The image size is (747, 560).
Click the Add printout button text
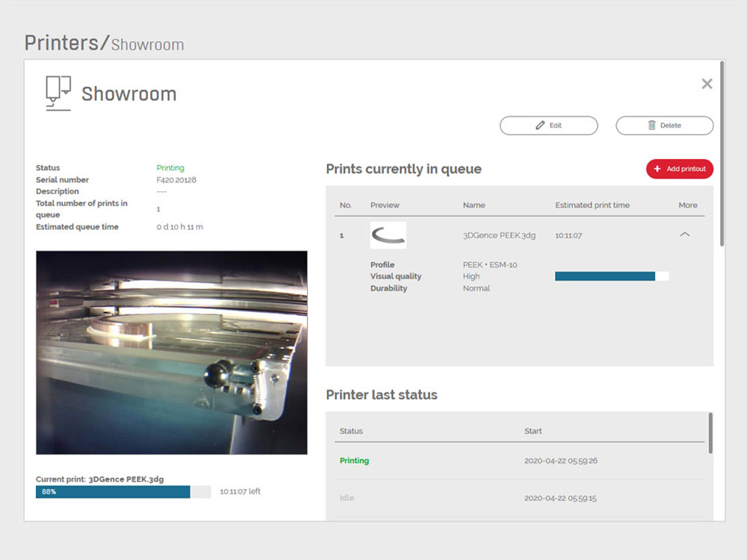[x=686, y=169]
